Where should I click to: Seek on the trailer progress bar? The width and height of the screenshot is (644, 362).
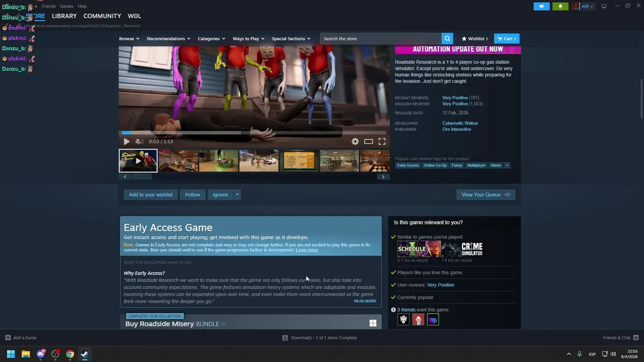pos(254,133)
